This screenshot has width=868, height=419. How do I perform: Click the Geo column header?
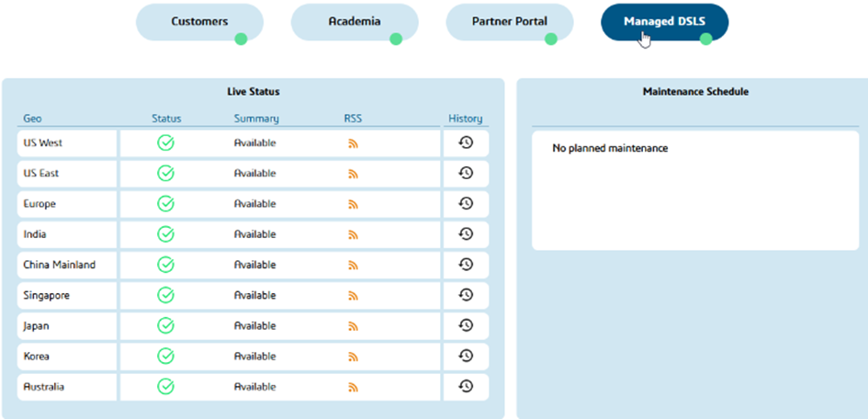tap(32, 119)
